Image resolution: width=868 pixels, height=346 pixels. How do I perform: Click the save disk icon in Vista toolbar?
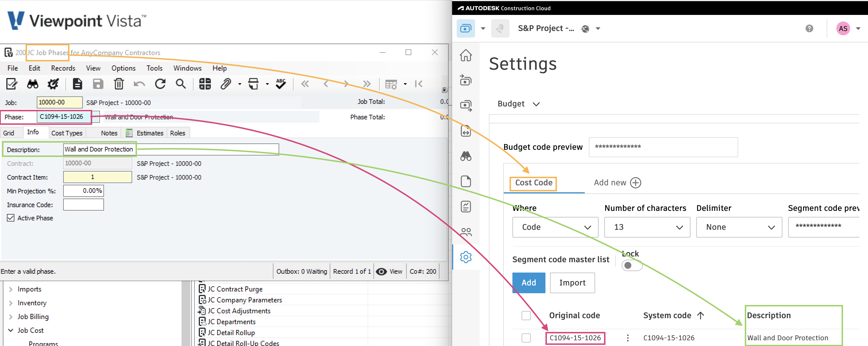click(x=98, y=84)
